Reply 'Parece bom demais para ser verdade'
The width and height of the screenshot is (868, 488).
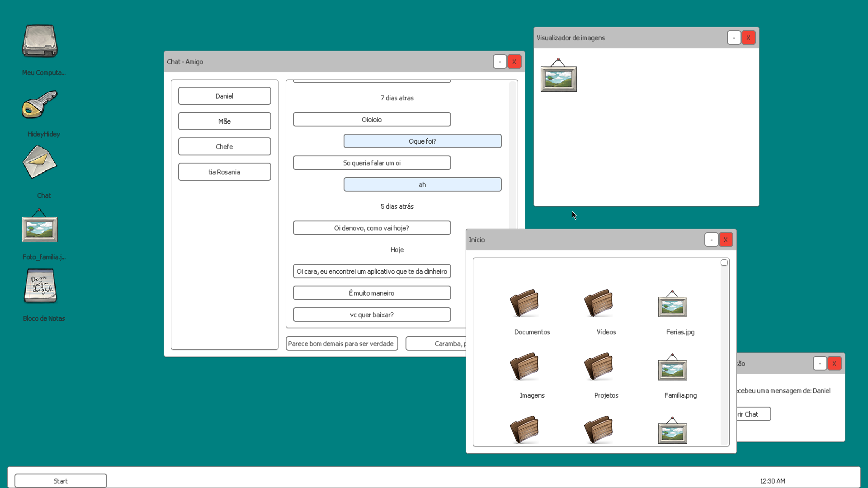pos(342,343)
